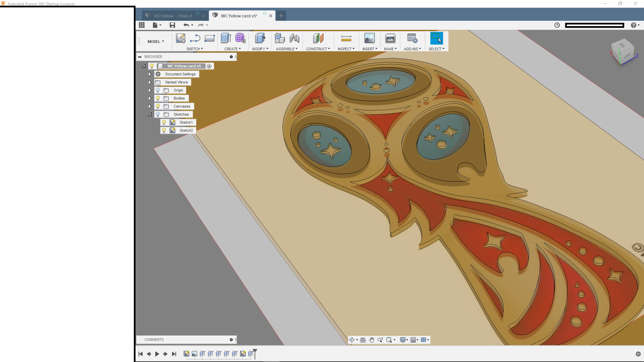Screen dimensions: 644x362
Task: Open the CREATE menu
Action: [x=232, y=49]
